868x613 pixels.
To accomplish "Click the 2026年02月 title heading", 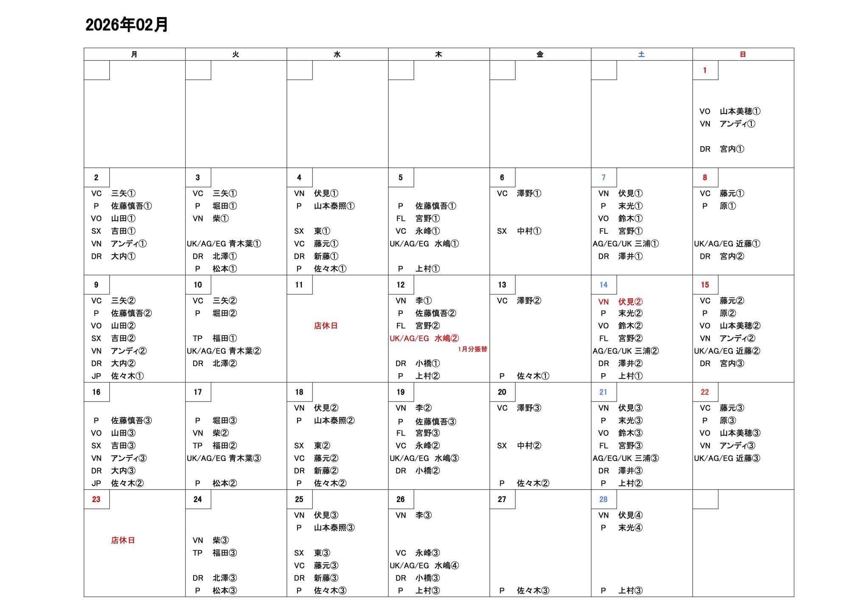I will tap(126, 25).
